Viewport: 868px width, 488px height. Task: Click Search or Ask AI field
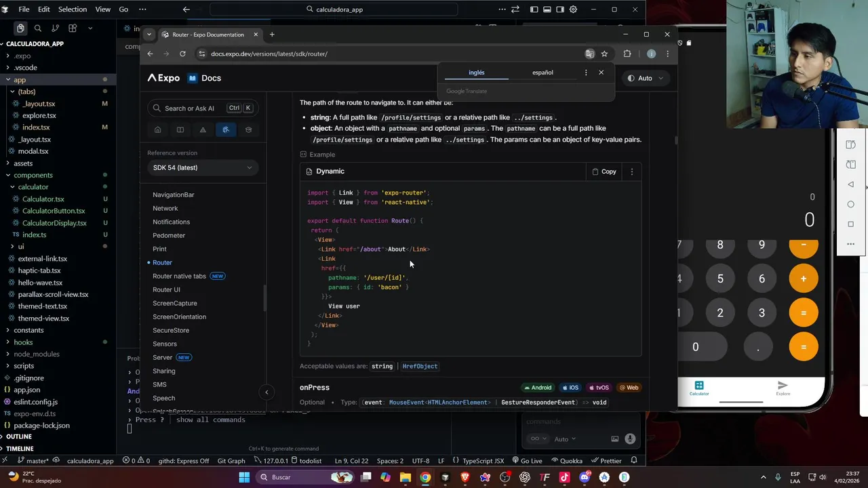click(x=203, y=108)
